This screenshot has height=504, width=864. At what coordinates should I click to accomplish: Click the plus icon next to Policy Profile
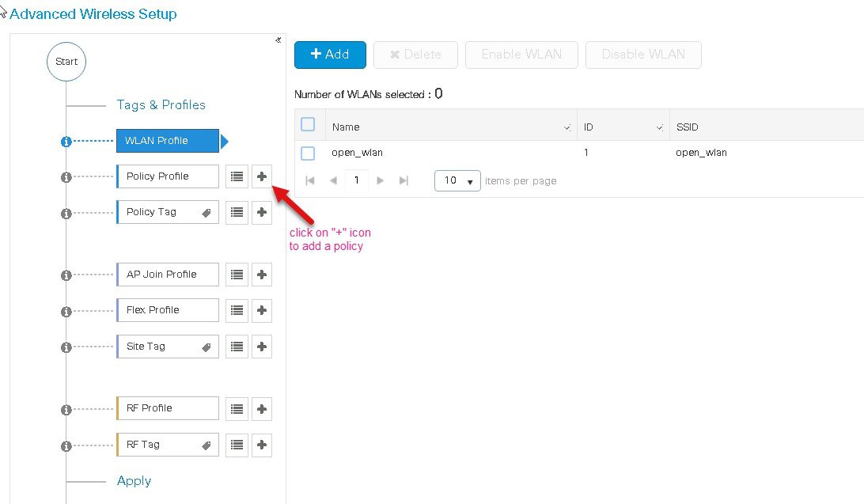tap(262, 176)
